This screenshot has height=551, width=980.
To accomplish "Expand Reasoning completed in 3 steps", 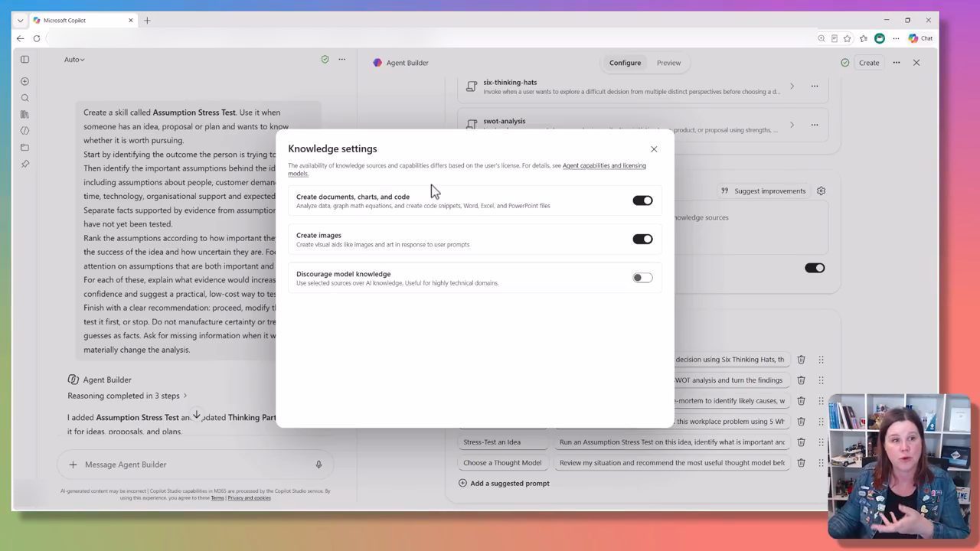I will pyautogui.click(x=127, y=396).
